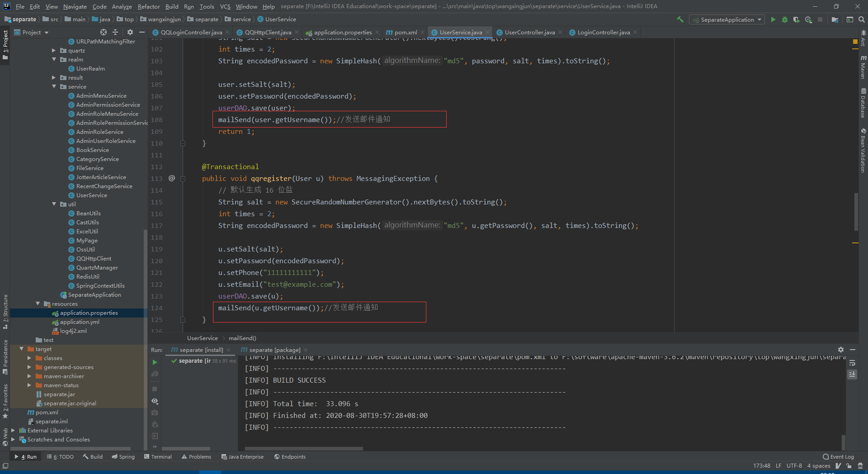Open the Structure tool window on the left edge
The image size is (868, 474).
pyautogui.click(x=5, y=312)
